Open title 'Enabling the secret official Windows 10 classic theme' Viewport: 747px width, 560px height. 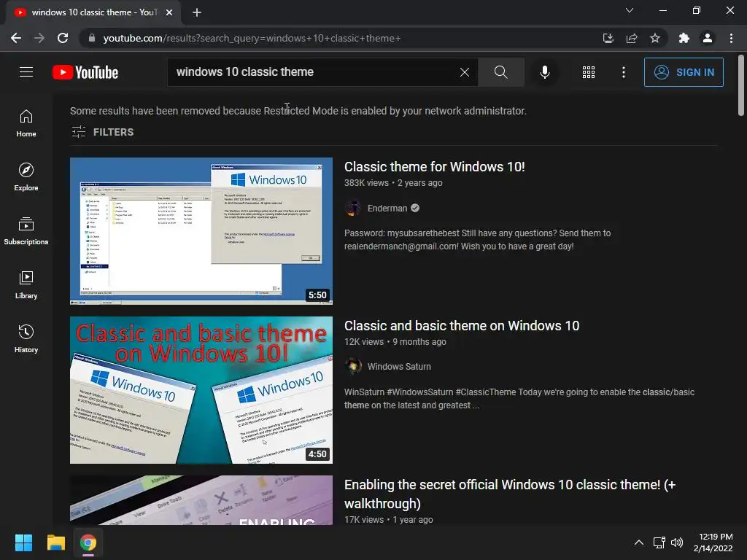click(510, 494)
